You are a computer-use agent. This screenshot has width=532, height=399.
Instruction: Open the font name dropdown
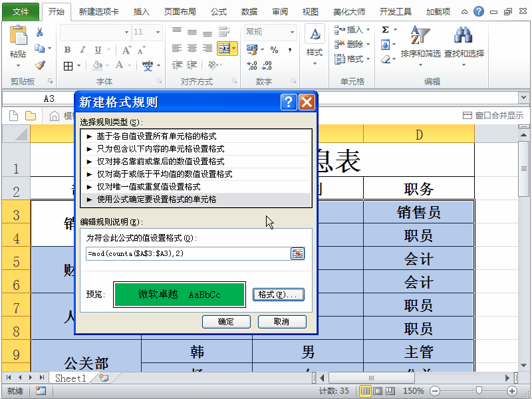pyautogui.click(x=126, y=32)
